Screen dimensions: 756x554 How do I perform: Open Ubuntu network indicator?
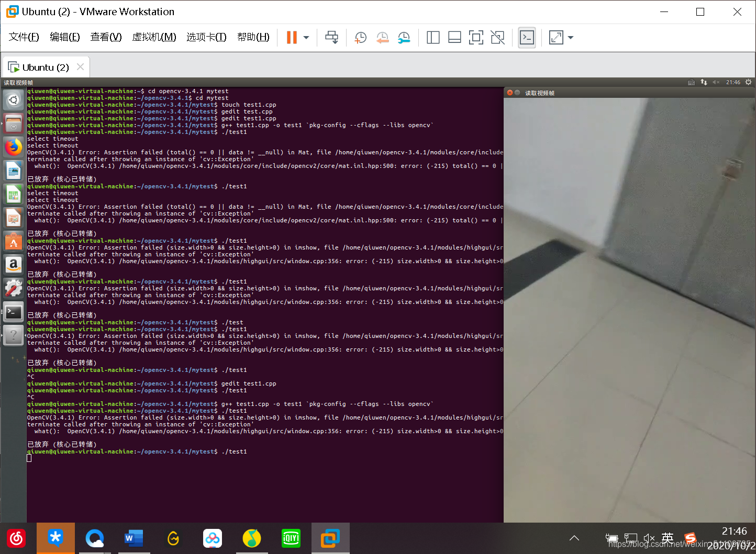[x=704, y=82]
